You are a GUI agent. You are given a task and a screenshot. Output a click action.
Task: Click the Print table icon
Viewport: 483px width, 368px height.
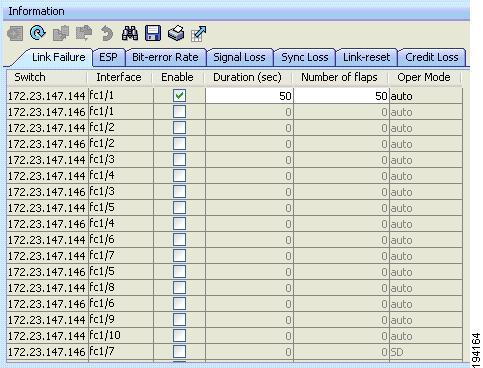click(x=176, y=34)
